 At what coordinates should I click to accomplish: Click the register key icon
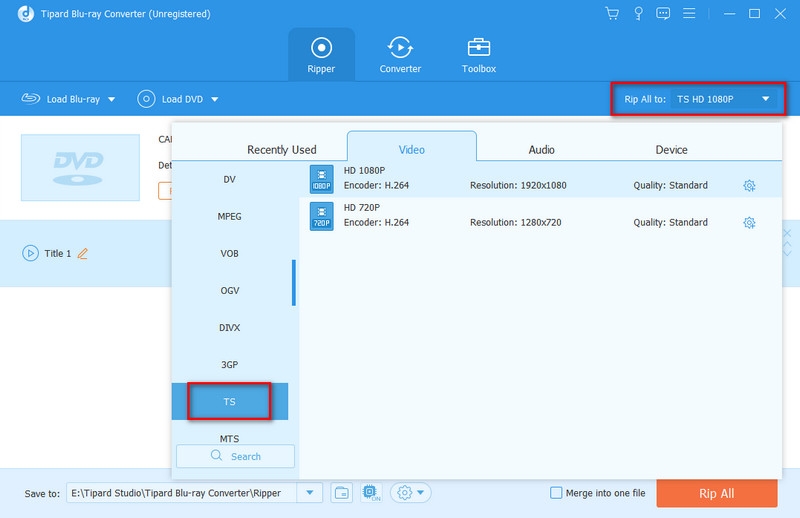[x=638, y=13]
